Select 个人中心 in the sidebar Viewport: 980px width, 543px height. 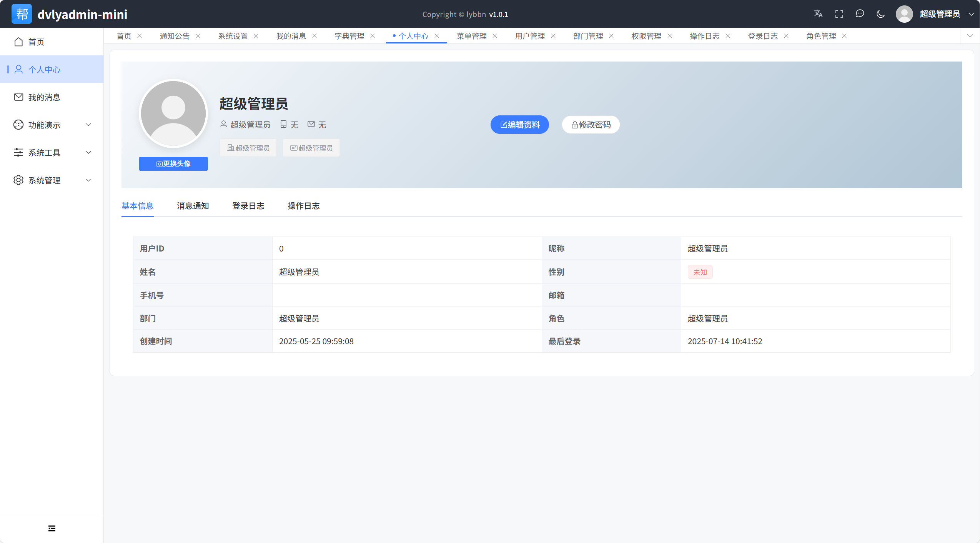[52, 69]
